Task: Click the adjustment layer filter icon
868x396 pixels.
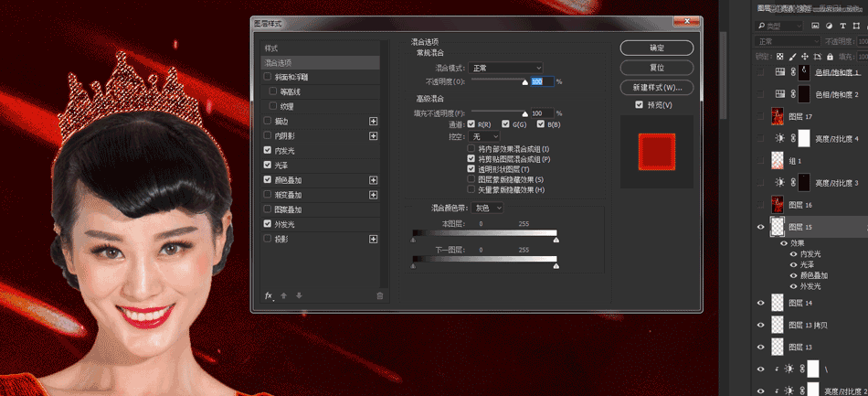Action: click(x=829, y=26)
